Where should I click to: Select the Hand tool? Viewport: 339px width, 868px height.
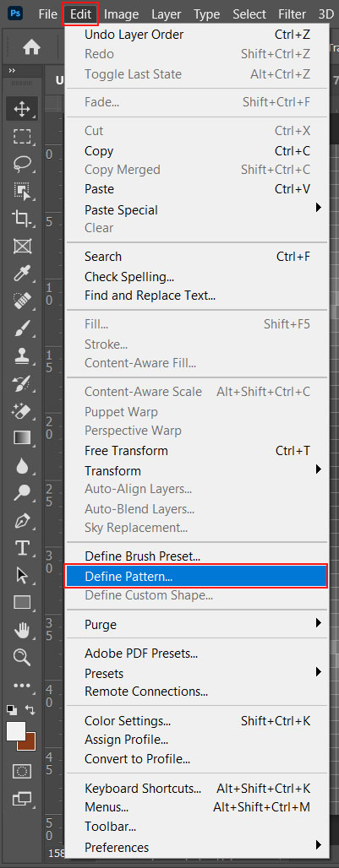(x=22, y=630)
